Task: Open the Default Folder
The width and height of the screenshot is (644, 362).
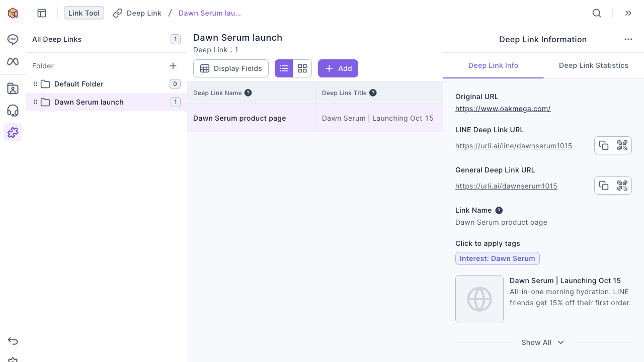Action: (106, 84)
